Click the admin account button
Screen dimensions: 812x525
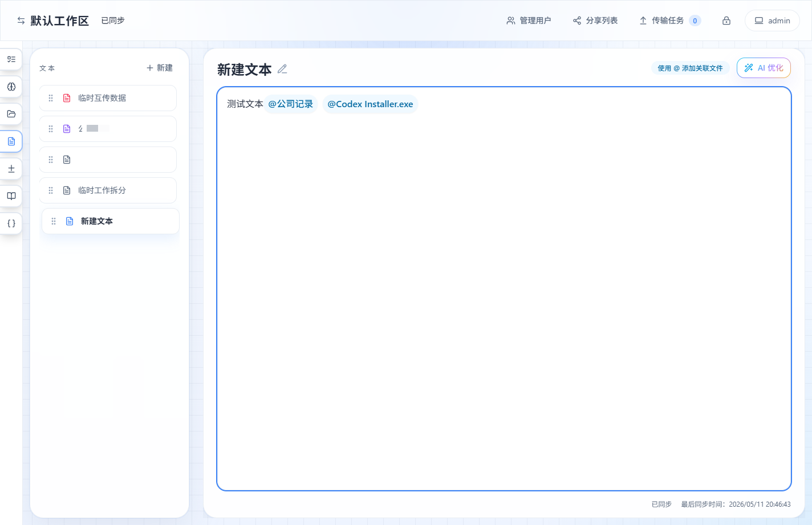click(772, 21)
